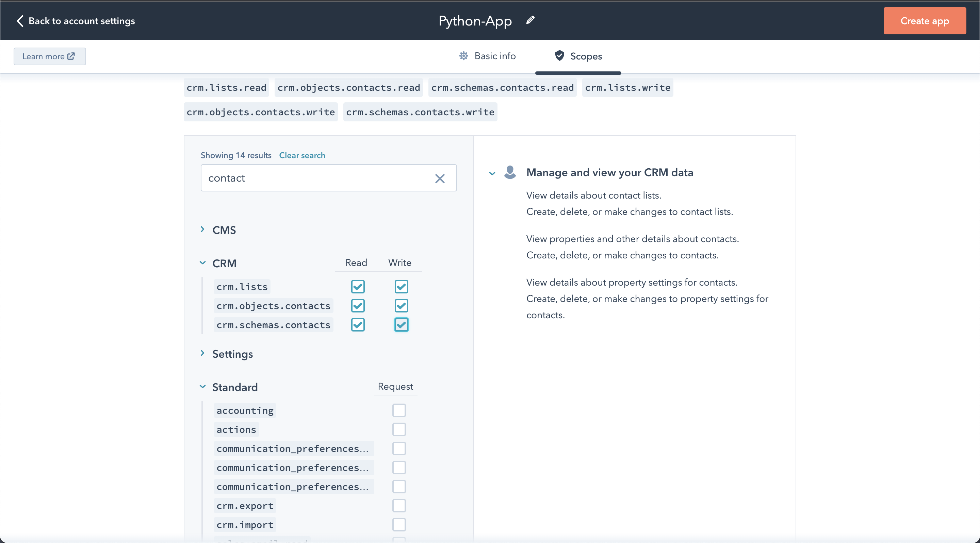Uncheck the crm.objects.contacts Write checkbox
980x543 pixels.
401,306
